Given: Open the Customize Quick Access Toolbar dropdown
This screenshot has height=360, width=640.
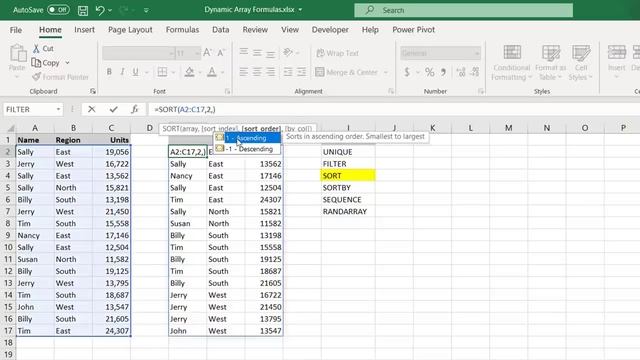Looking at the screenshot, I should 146,10.
